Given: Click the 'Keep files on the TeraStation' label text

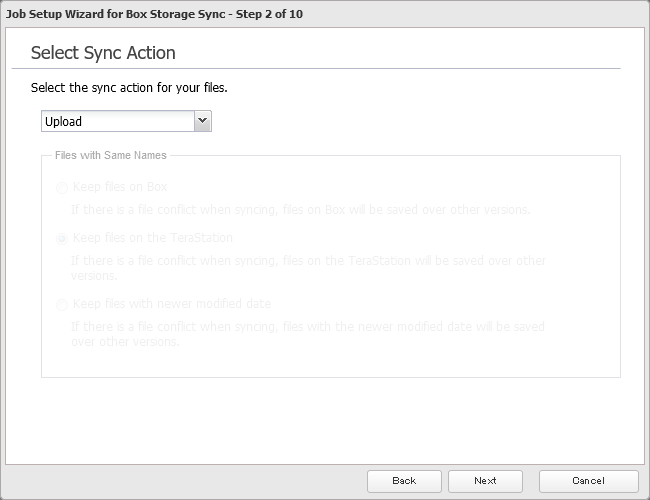Looking at the screenshot, I should pos(153,238).
